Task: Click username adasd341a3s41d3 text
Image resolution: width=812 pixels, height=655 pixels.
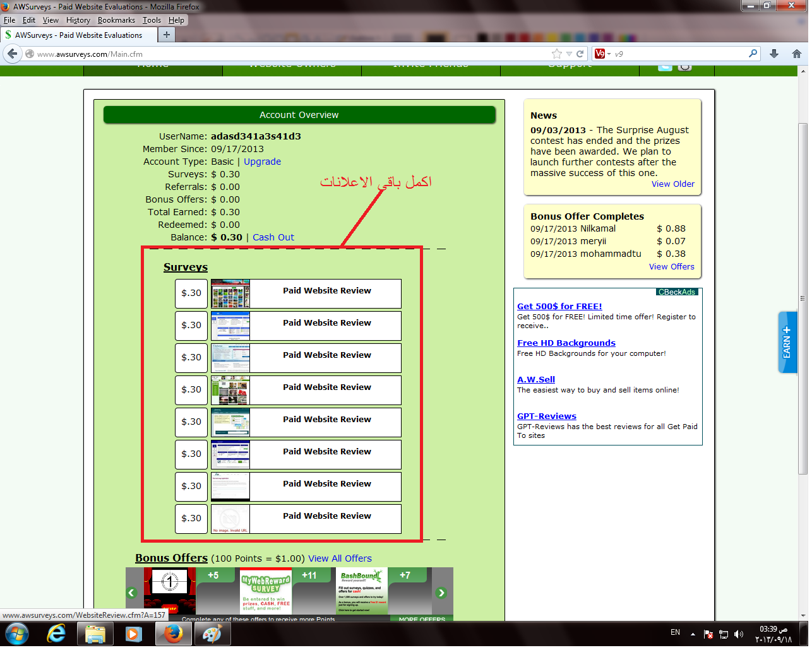Action: click(256, 136)
